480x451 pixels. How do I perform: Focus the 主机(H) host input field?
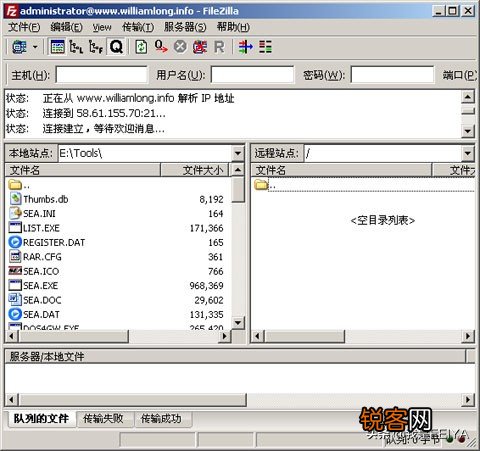point(102,74)
